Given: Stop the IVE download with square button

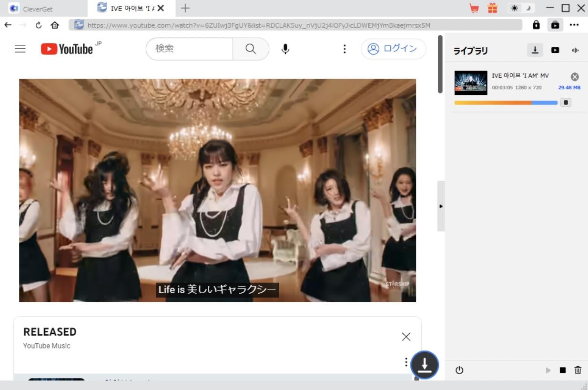Looking at the screenshot, I should click(x=566, y=103).
